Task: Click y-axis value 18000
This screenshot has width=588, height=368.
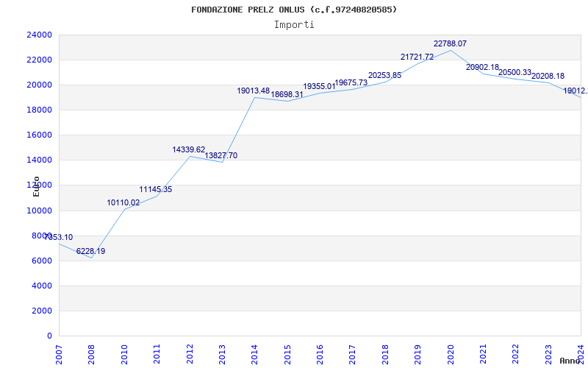Action: (x=39, y=110)
